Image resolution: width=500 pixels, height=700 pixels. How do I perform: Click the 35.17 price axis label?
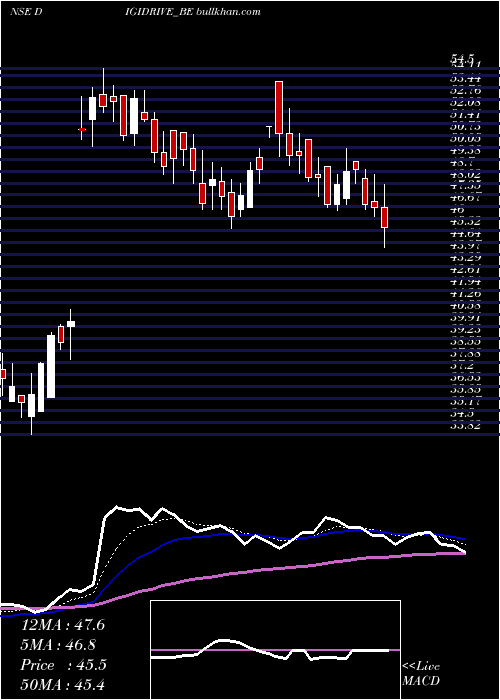point(465,402)
